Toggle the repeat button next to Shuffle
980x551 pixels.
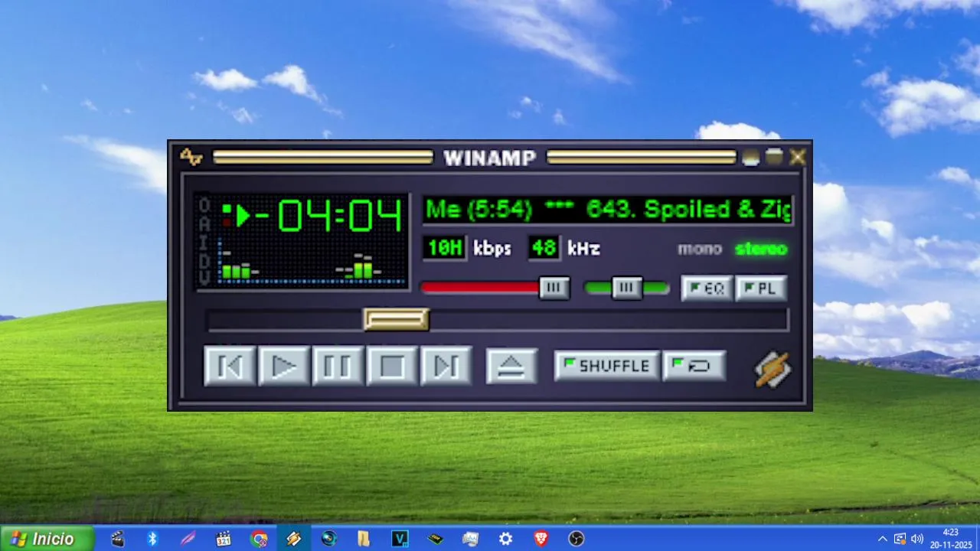point(694,366)
